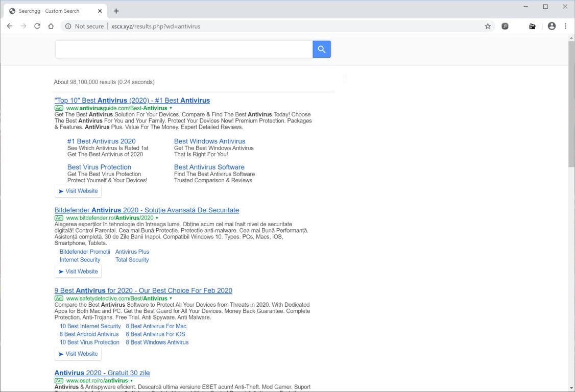Open Antivirus 2020 - Gratuit 30 zile result
The width and height of the screenshot is (575, 392).
102,373
